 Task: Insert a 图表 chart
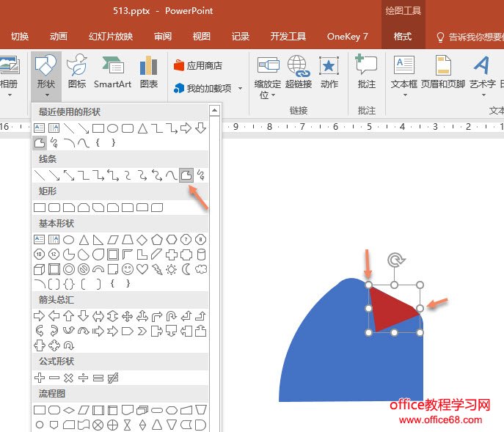pyautogui.click(x=149, y=72)
